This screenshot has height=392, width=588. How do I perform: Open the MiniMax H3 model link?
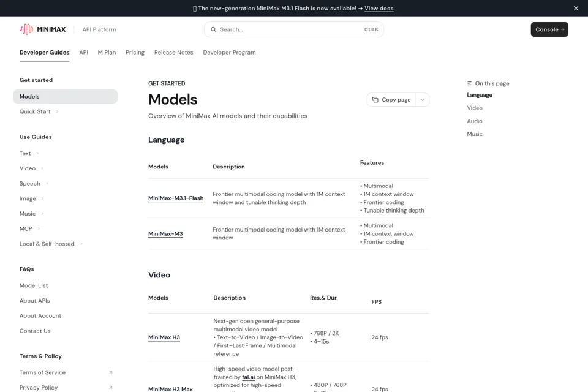[164, 337]
